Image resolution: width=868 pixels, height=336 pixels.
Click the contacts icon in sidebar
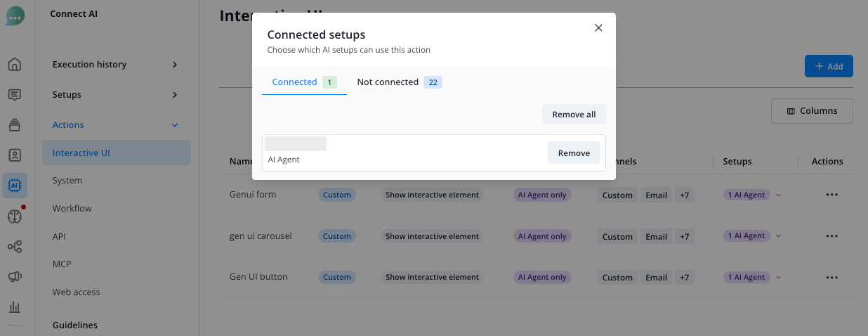point(14,155)
